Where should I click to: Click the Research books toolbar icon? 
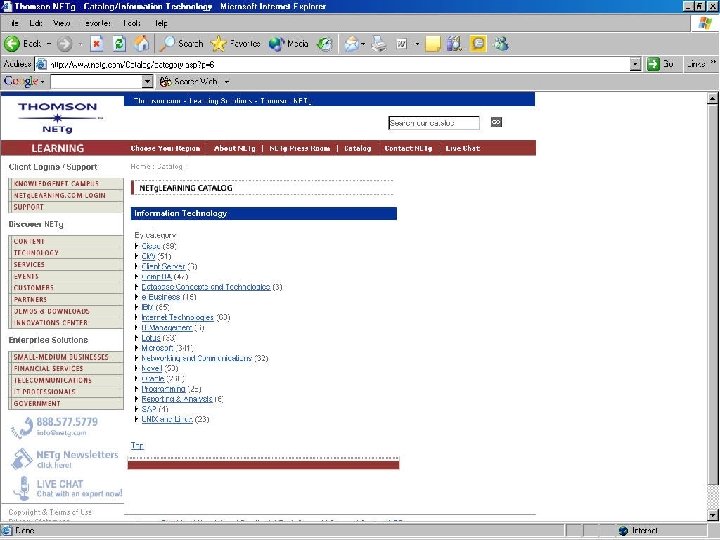[x=455, y=44]
